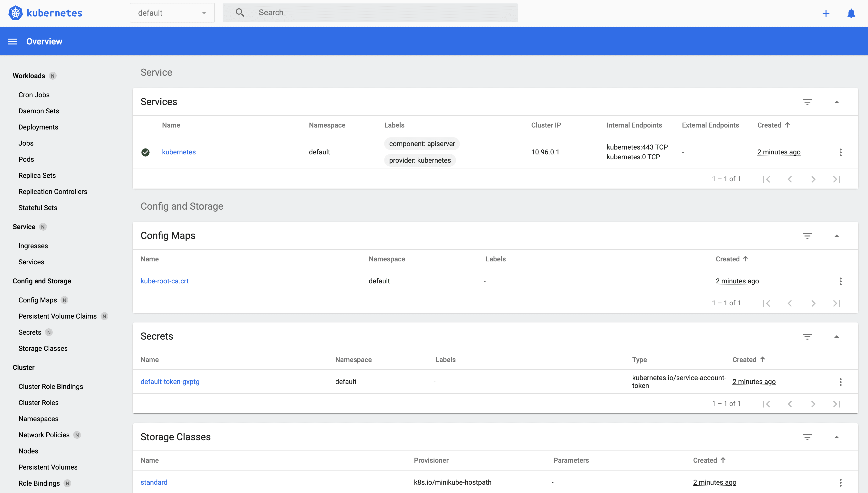Go to last page in Services pagination
The width and height of the screenshot is (868, 493).
coord(837,179)
